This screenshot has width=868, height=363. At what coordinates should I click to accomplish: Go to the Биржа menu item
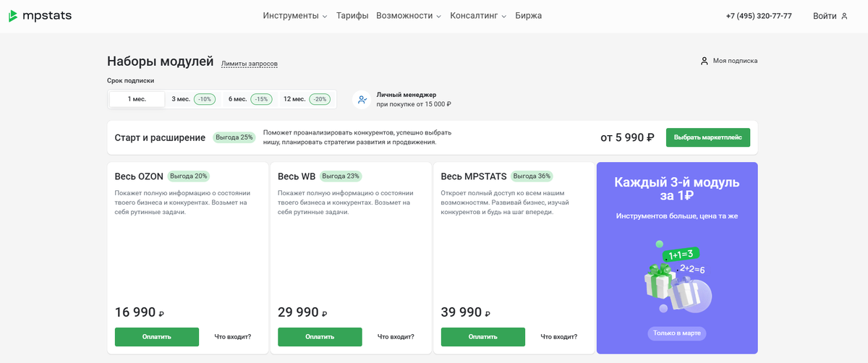[x=528, y=16]
